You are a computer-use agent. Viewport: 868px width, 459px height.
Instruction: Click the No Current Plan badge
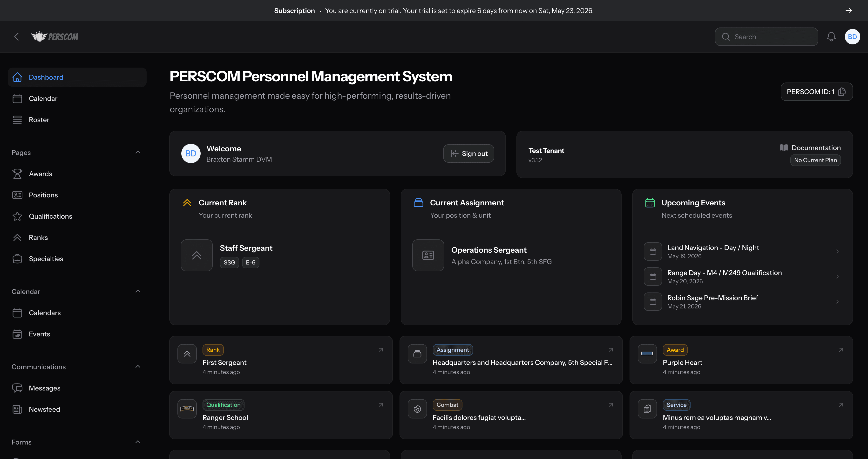[815, 160]
